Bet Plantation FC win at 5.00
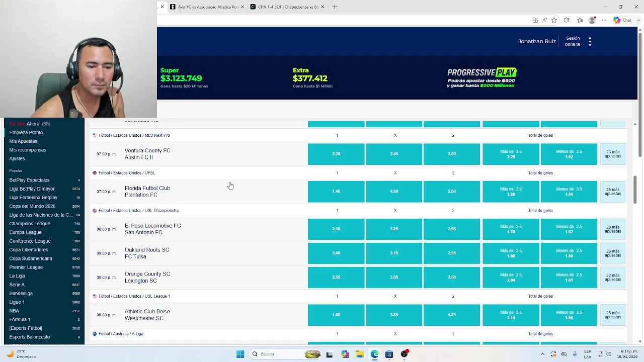 (x=452, y=192)
